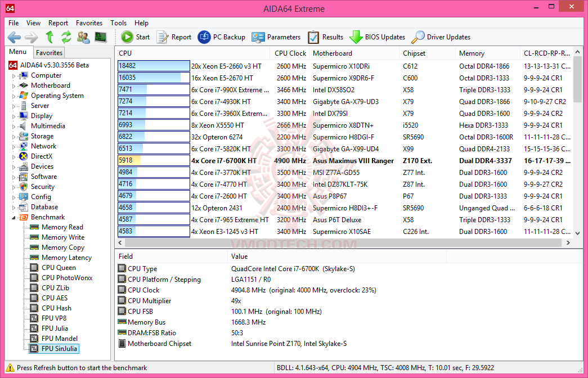The image size is (588, 378).
Task: Expand the Motherboard tree node
Action: coord(14,86)
